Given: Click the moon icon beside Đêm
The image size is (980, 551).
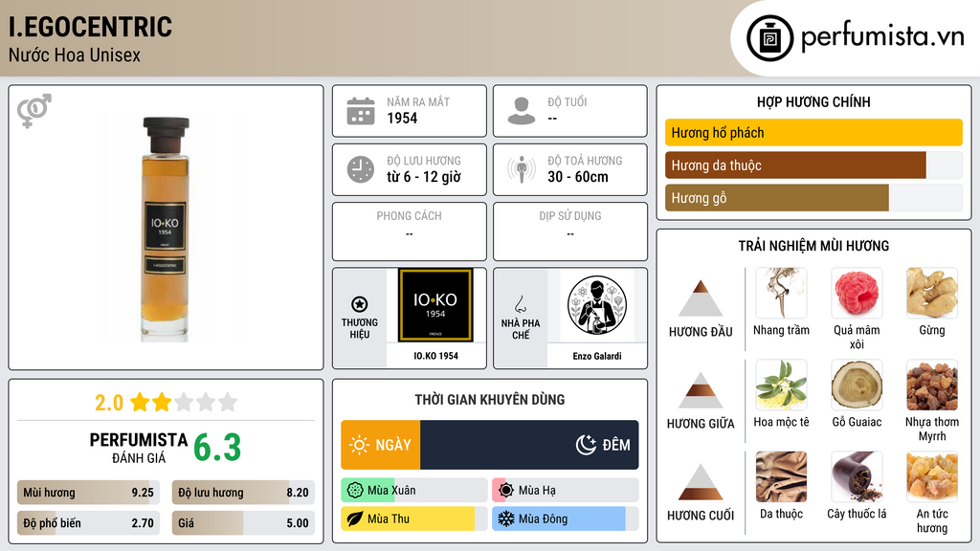Looking at the screenshot, I should pyautogui.click(x=586, y=445).
